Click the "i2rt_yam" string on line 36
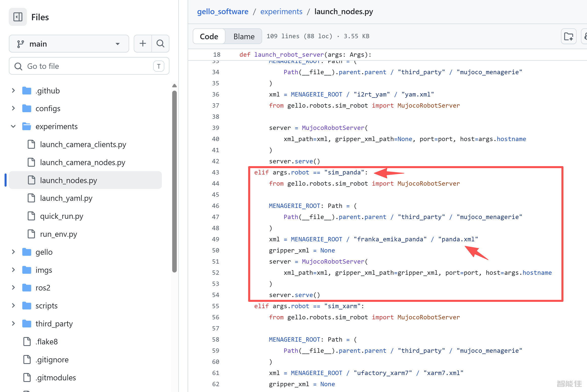The height and width of the screenshot is (392, 587). [x=372, y=94]
